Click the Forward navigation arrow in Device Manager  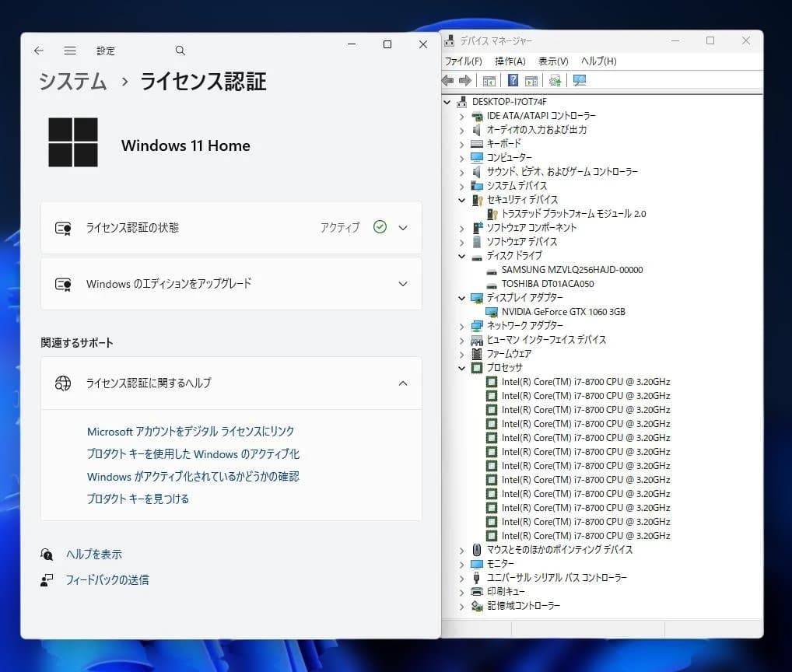pyautogui.click(x=464, y=80)
